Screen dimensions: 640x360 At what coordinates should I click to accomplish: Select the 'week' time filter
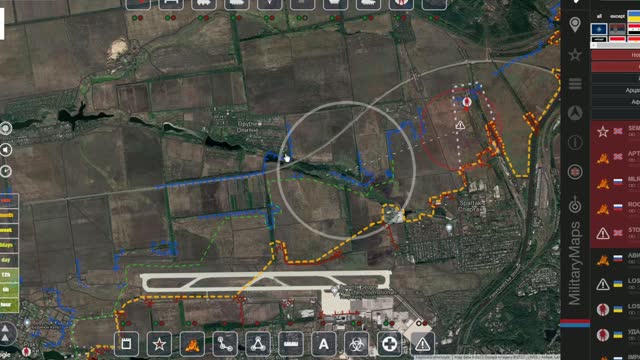point(8,230)
